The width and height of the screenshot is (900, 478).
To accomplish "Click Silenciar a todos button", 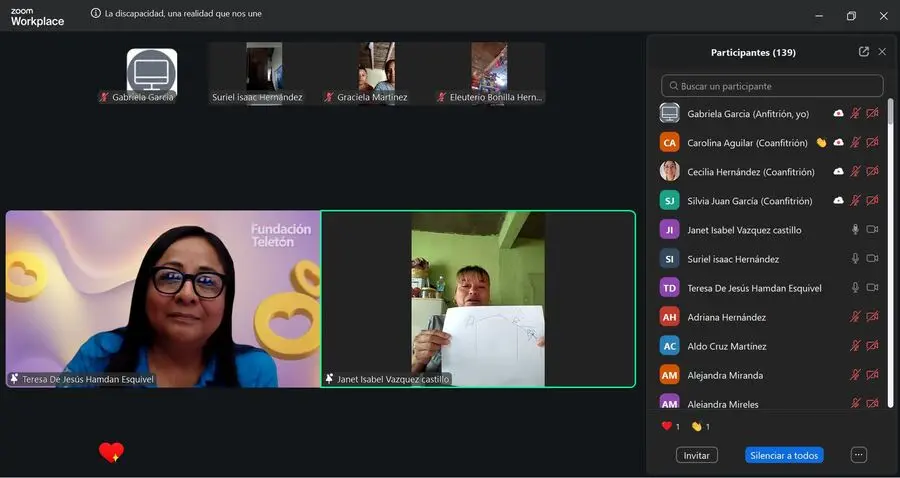I will tap(784, 455).
